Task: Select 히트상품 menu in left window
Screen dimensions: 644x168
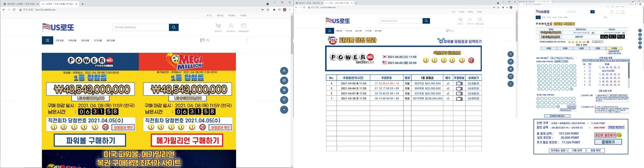Action: coord(60,40)
